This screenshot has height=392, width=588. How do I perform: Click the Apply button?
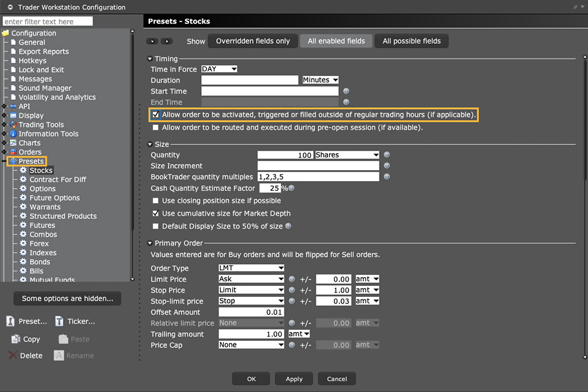294,379
